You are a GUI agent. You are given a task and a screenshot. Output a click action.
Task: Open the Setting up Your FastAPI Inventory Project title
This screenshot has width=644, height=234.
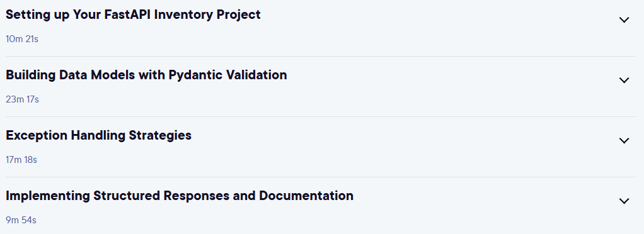pos(133,14)
